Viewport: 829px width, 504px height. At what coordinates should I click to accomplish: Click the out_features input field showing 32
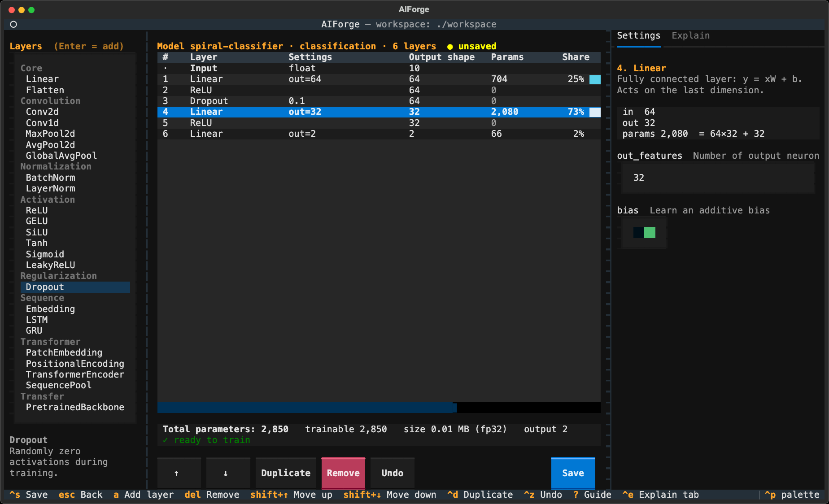718,178
